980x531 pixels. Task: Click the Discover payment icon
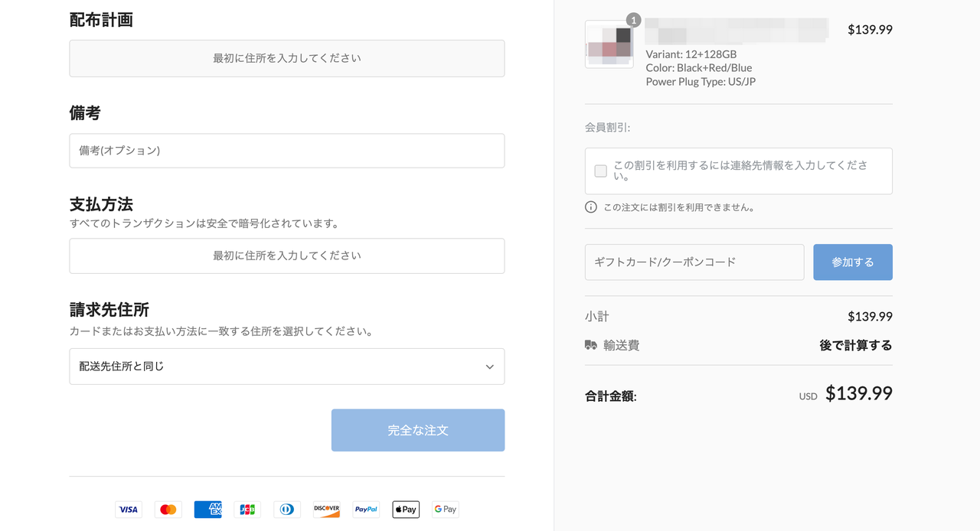click(326, 509)
